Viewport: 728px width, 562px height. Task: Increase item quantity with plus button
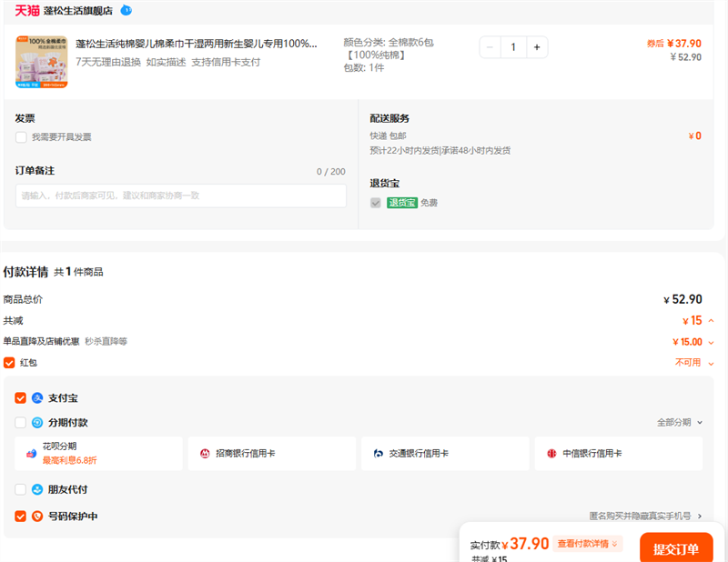[x=537, y=47]
